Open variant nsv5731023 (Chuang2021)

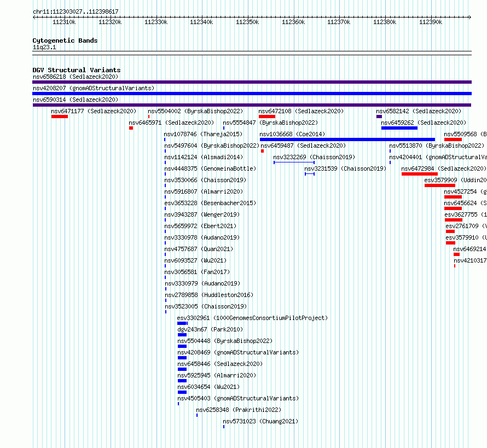tap(260, 421)
